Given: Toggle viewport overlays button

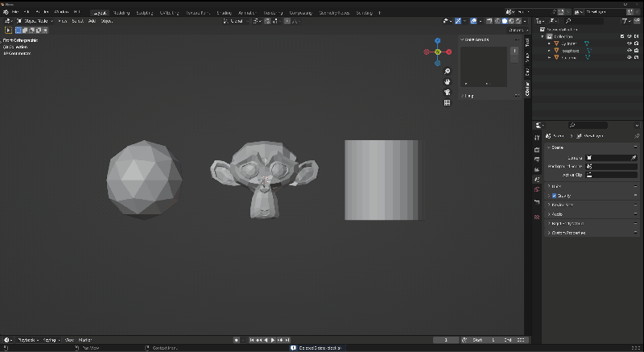Looking at the screenshot, I should tap(473, 21).
